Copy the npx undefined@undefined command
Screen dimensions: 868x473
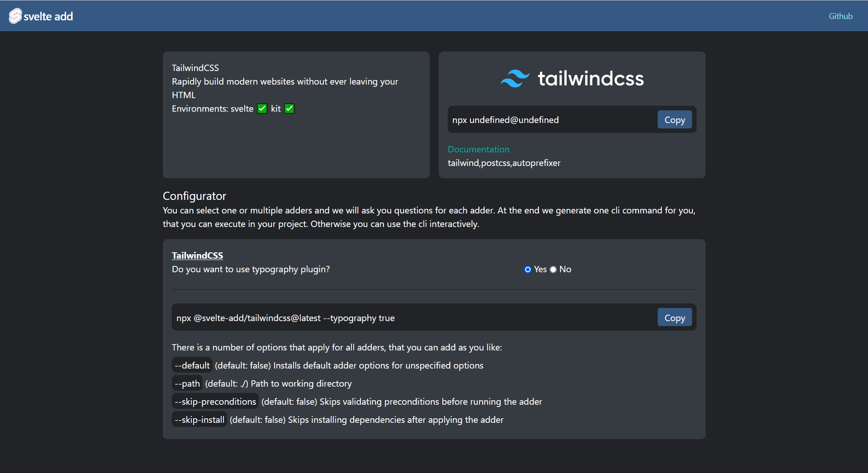pyautogui.click(x=674, y=119)
